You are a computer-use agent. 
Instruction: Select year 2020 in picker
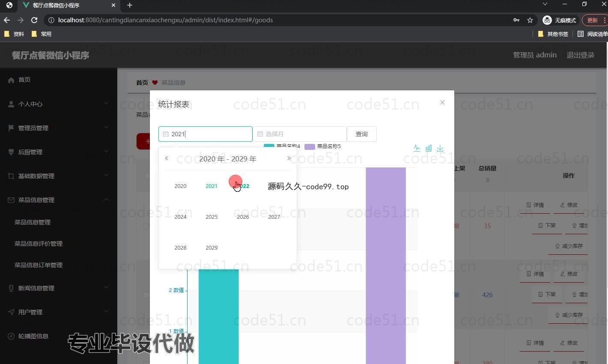180,186
